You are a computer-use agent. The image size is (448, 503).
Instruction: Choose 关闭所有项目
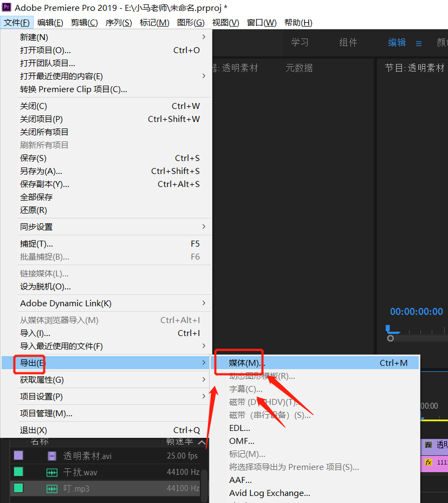point(106,132)
